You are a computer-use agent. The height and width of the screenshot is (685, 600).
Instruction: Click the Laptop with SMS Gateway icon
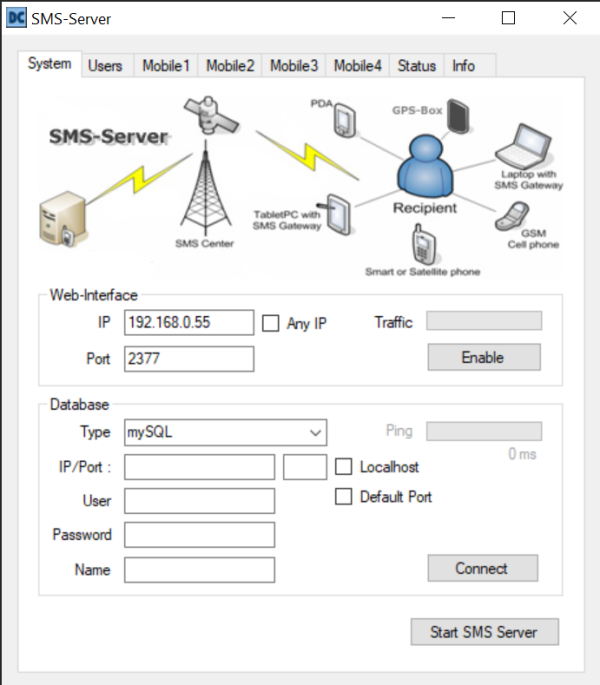523,146
